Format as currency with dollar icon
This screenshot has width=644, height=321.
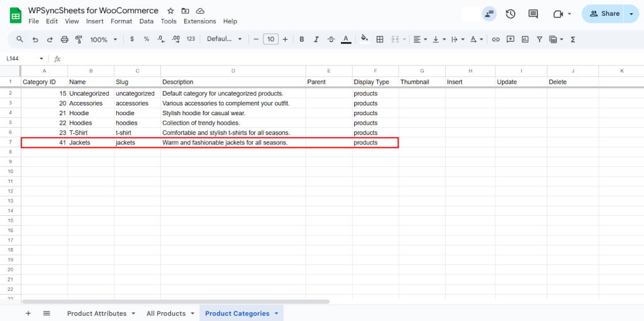point(132,39)
